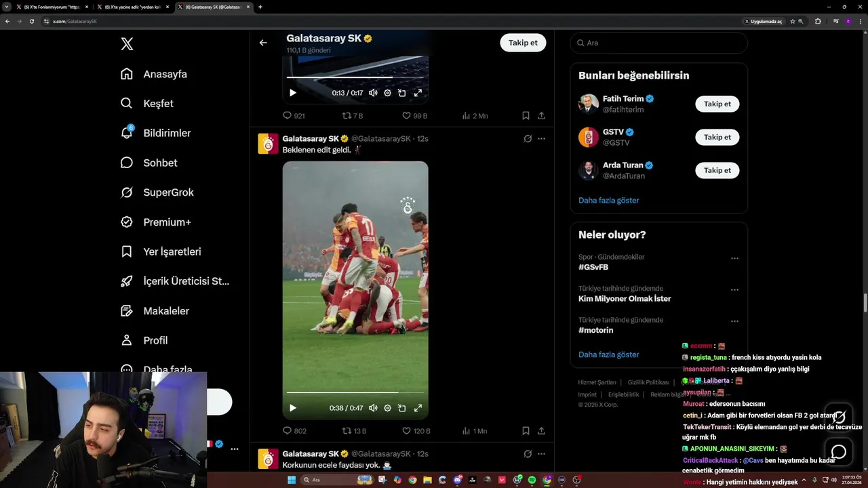Screen dimensions: 868x488
Task: Mute the Beklenen edit geldi video
Action: pos(373,408)
